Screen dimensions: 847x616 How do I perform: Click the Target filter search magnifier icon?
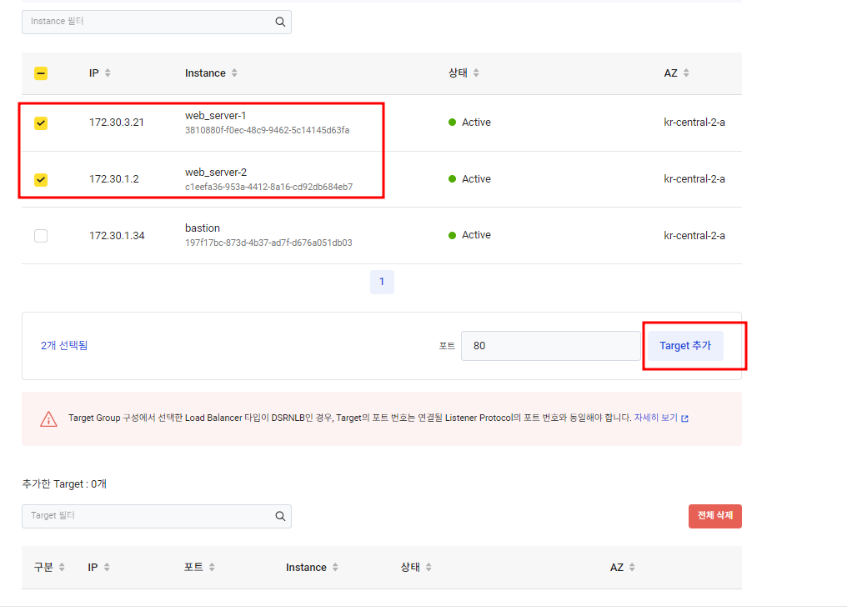click(x=280, y=516)
